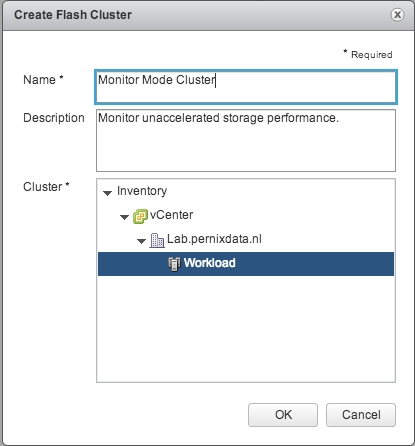Screen dimensions: 415x446
Task: Click the Cancel button
Action: coord(361,415)
